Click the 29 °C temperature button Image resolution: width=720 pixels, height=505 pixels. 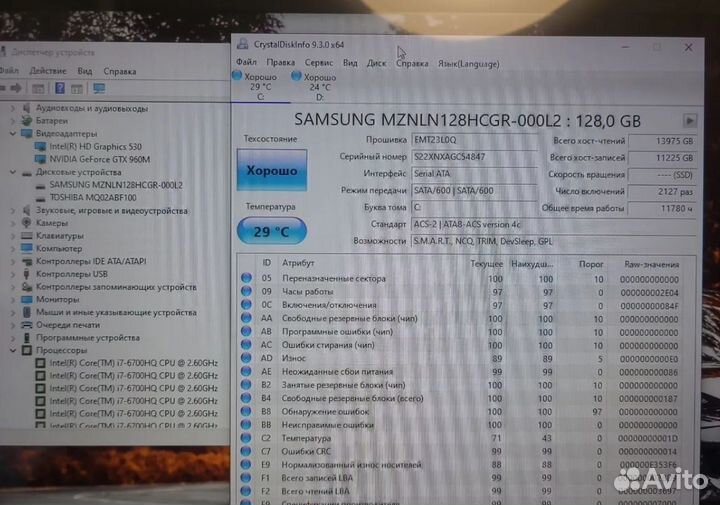(x=271, y=231)
